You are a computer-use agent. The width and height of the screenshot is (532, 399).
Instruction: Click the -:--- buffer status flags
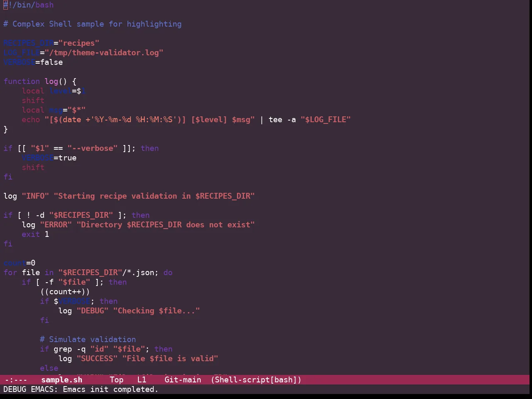[16, 379]
